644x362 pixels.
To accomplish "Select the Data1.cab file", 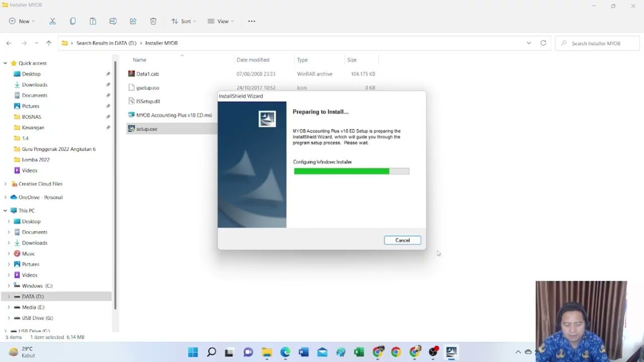I will (147, 74).
